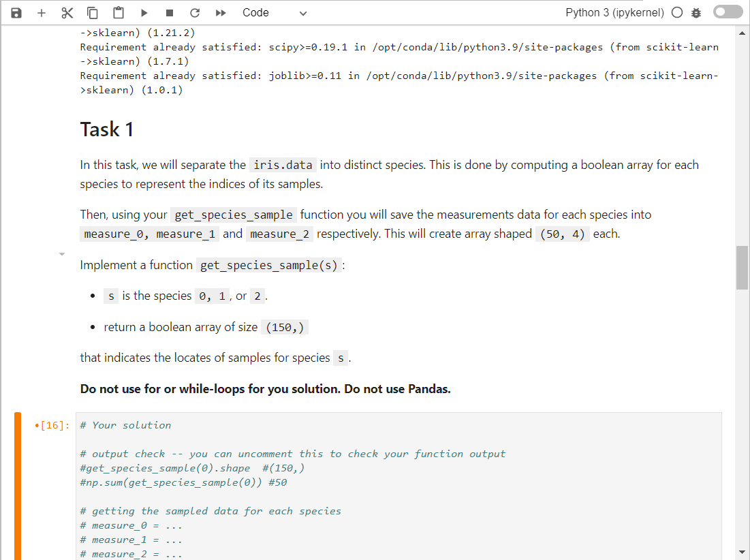The height and width of the screenshot is (560, 750).
Task: Click the measure_2 inline code in the paragraph
Action: click(279, 234)
